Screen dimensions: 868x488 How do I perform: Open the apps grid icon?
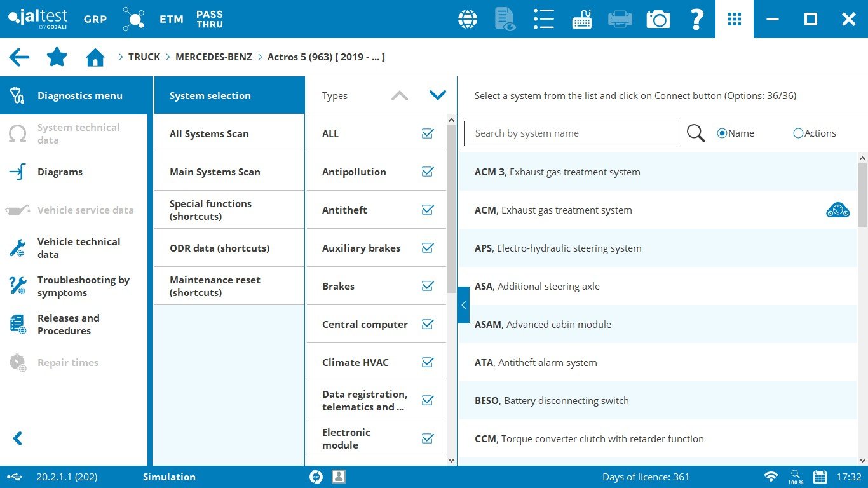pos(735,19)
